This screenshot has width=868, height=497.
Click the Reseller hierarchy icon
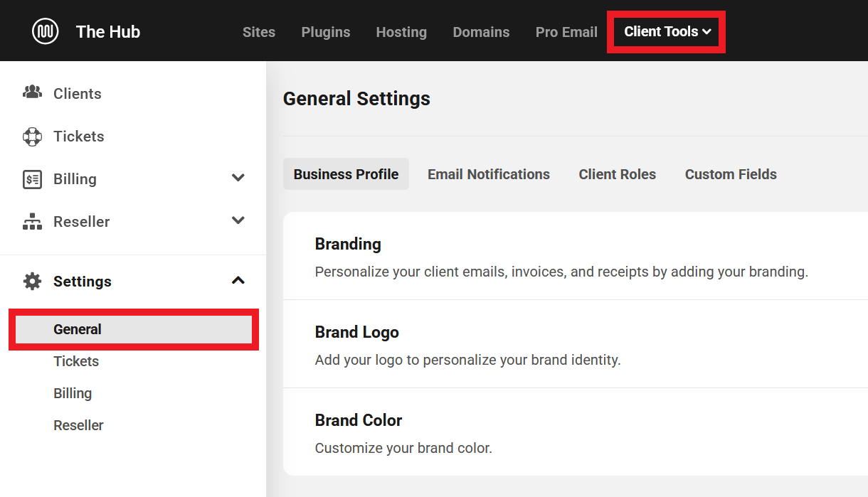[x=32, y=222]
